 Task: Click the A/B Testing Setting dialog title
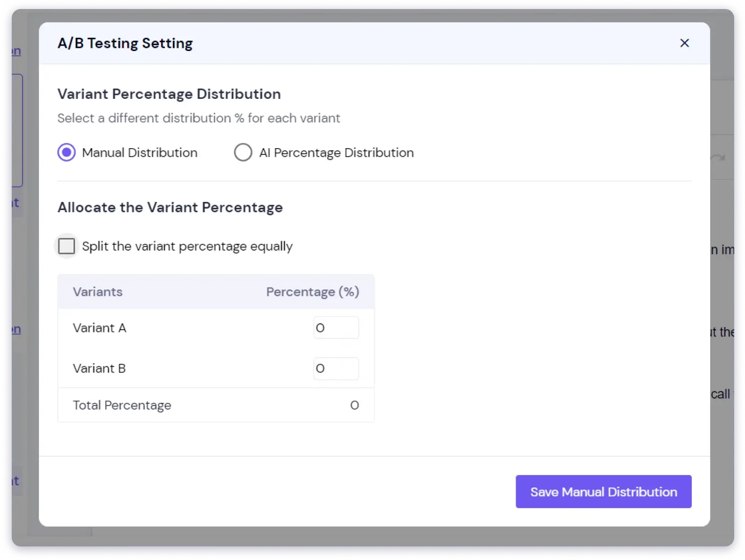click(x=125, y=43)
